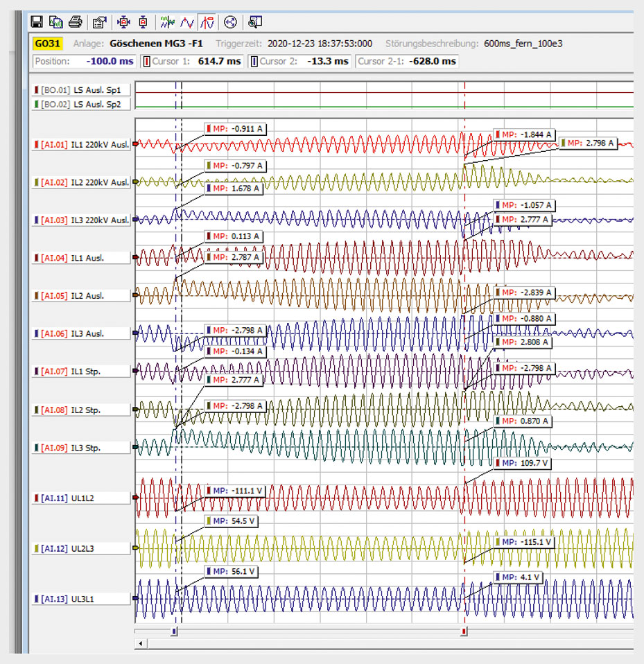
Task: Print the fault record
Action: point(75,22)
